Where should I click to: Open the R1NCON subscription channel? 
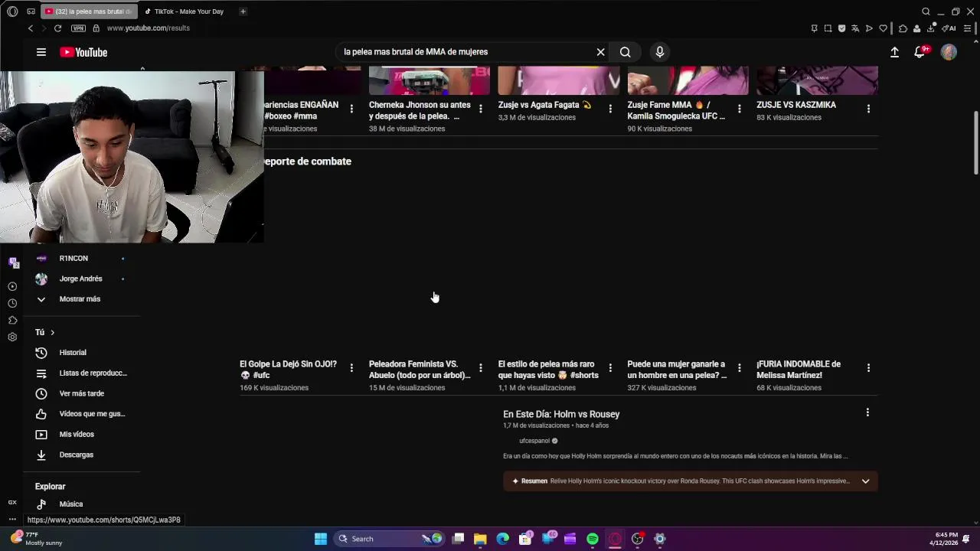[80, 259]
